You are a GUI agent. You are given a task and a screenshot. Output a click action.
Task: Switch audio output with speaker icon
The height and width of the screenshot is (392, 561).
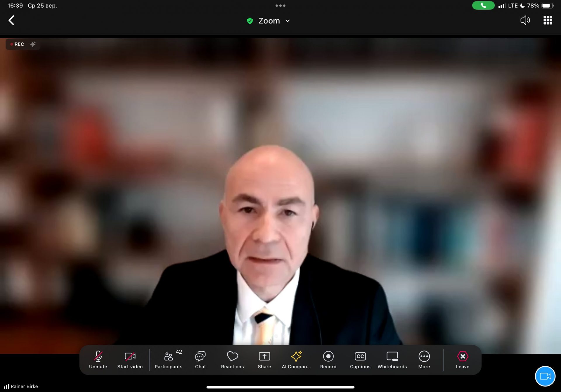click(525, 20)
